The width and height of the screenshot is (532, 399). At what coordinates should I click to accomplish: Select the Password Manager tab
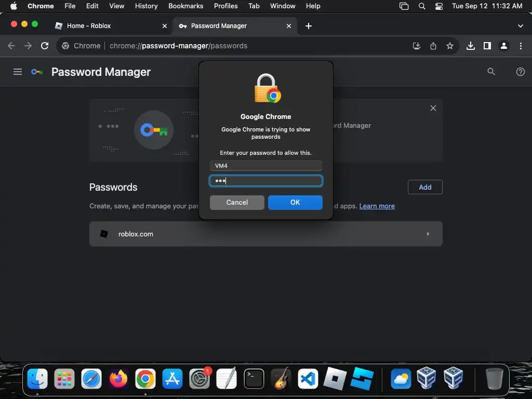235,26
